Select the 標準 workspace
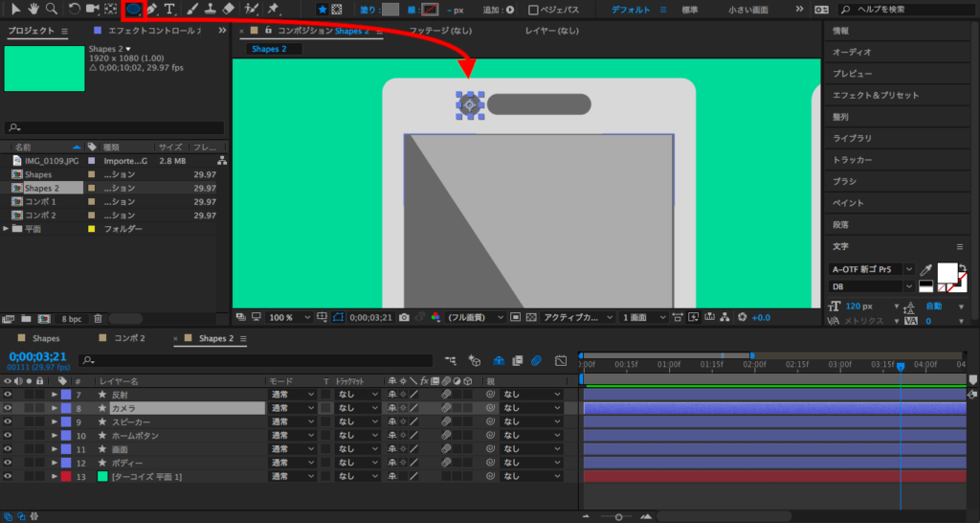980x523 pixels. pyautogui.click(x=689, y=10)
